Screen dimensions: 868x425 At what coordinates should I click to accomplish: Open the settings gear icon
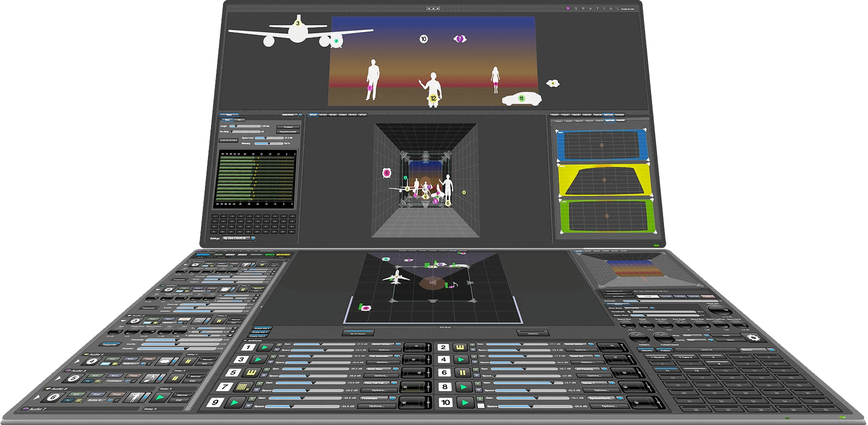point(753,338)
